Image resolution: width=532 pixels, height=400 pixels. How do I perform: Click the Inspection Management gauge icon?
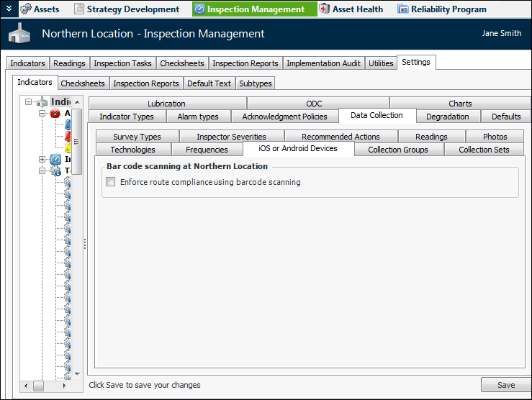[x=199, y=9]
